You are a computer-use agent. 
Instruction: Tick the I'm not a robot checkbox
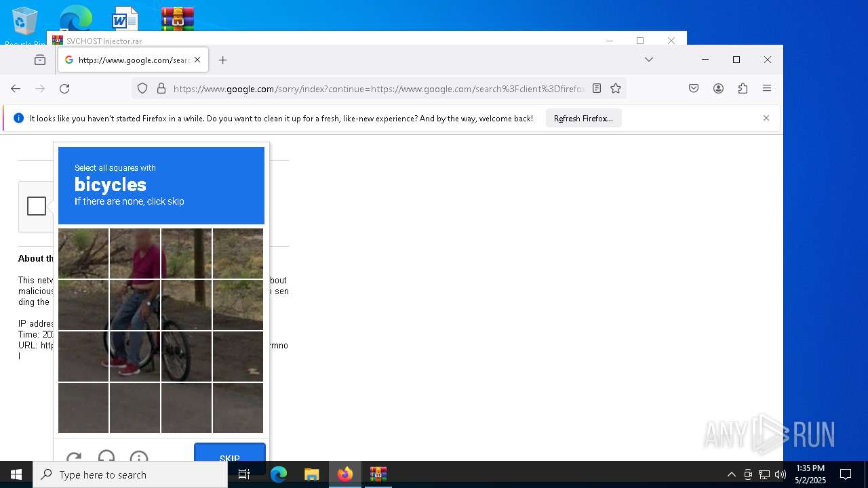tap(37, 206)
